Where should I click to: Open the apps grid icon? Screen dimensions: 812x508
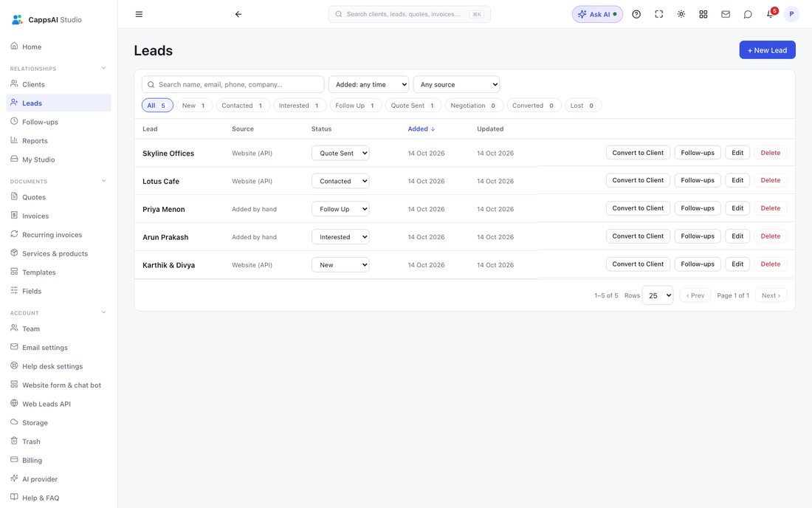703,15
